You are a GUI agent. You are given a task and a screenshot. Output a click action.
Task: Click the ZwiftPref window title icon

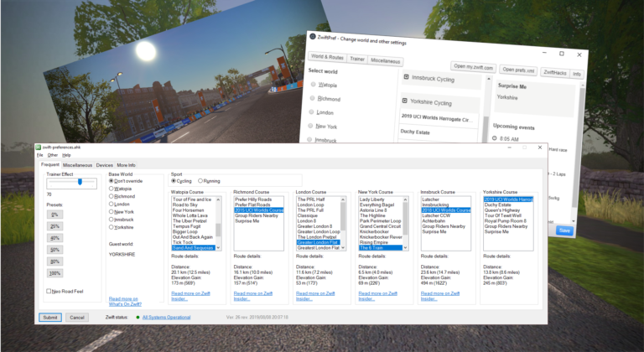[x=313, y=36]
